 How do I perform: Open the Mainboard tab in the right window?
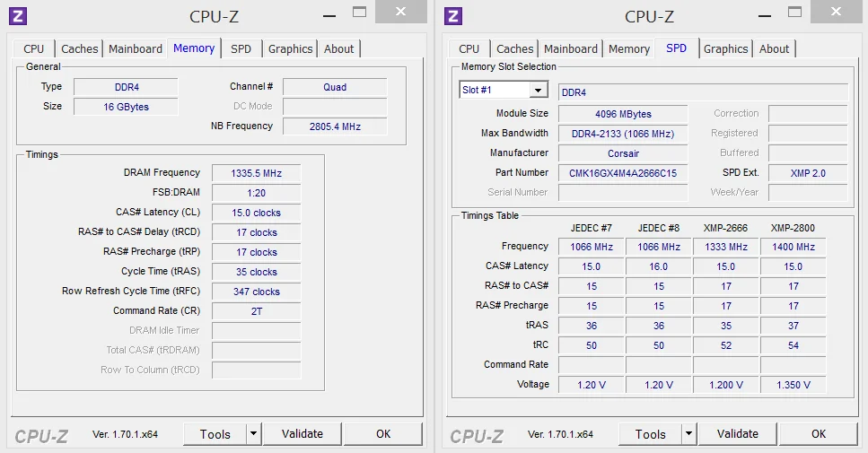[x=570, y=48]
